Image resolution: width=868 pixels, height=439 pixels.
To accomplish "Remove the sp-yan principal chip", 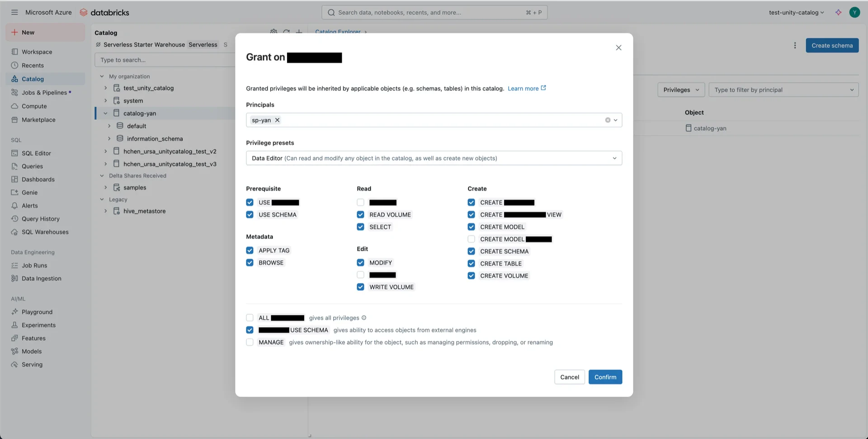I will click(x=277, y=120).
